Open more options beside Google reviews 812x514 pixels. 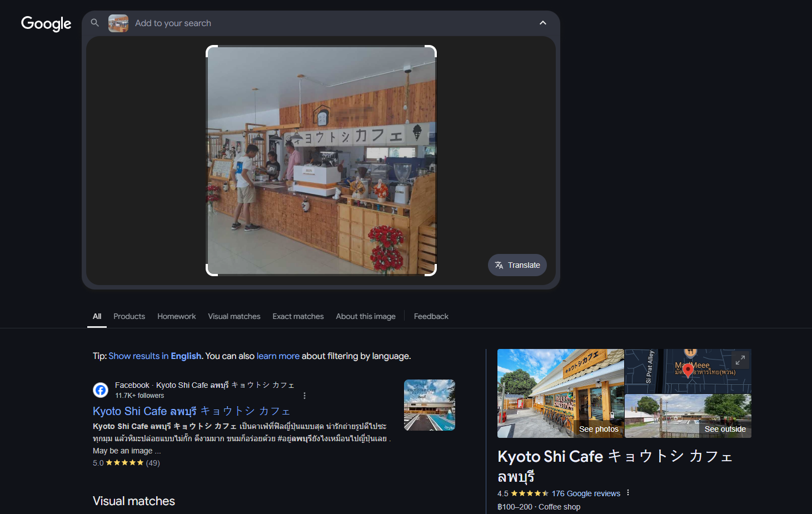tap(628, 493)
